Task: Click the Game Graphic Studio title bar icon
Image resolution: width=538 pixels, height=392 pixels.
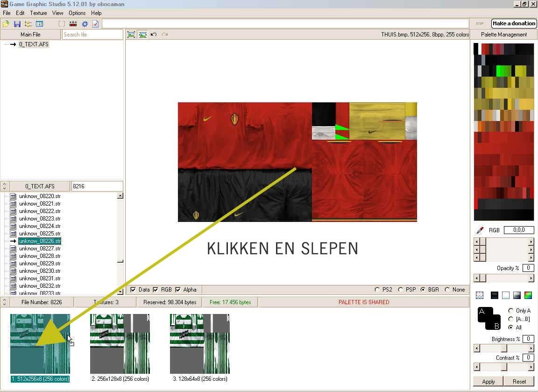Action: tap(4, 4)
